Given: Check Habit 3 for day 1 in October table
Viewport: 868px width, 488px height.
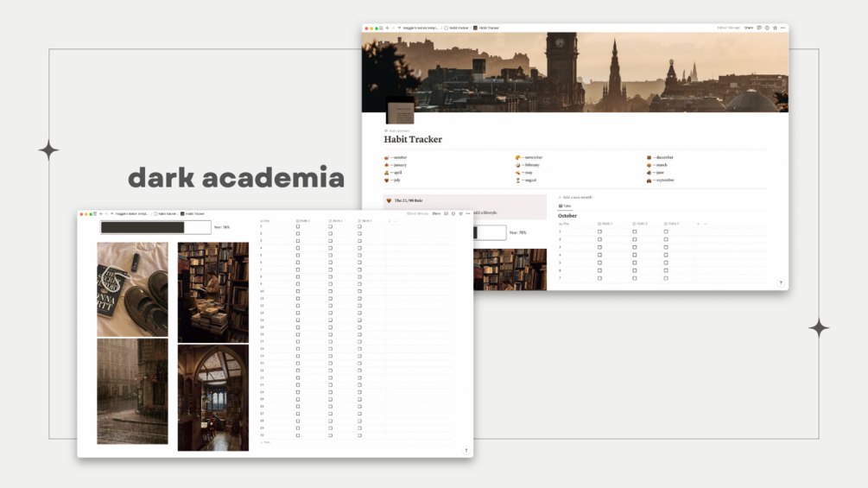Looking at the screenshot, I should click(666, 231).
